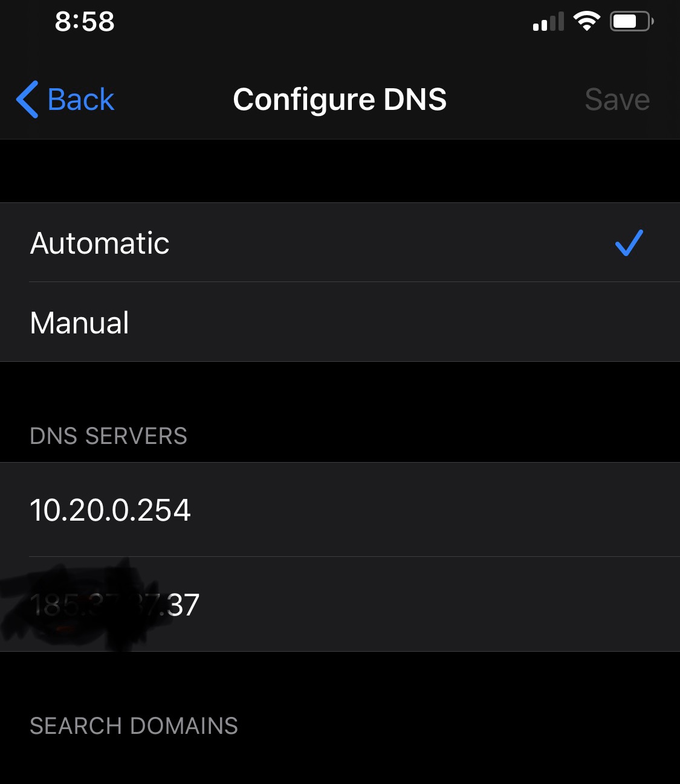Select the Manual DNS option
This screenshot has height=784, width=680.
click(x=340, y=322)
